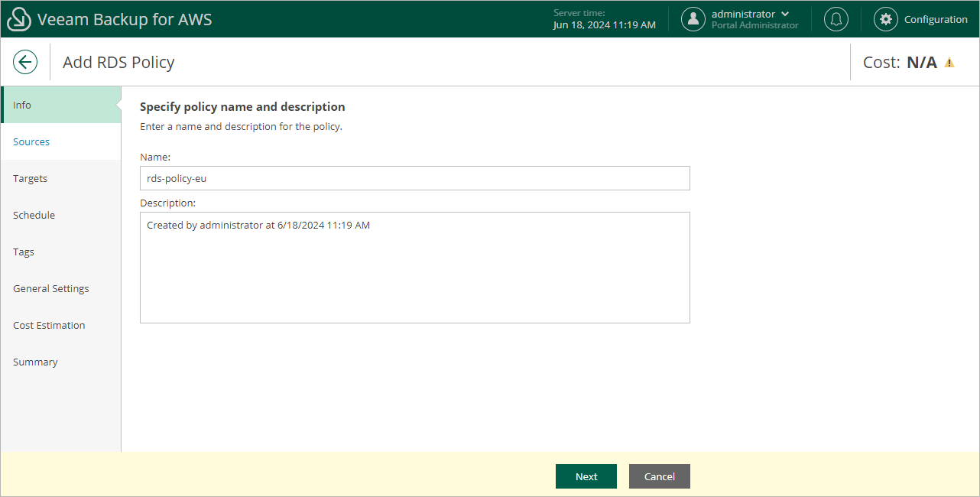Click the back arrow icon
The height and width of the screenshot is (497, 980).
(x=25, y=62)
